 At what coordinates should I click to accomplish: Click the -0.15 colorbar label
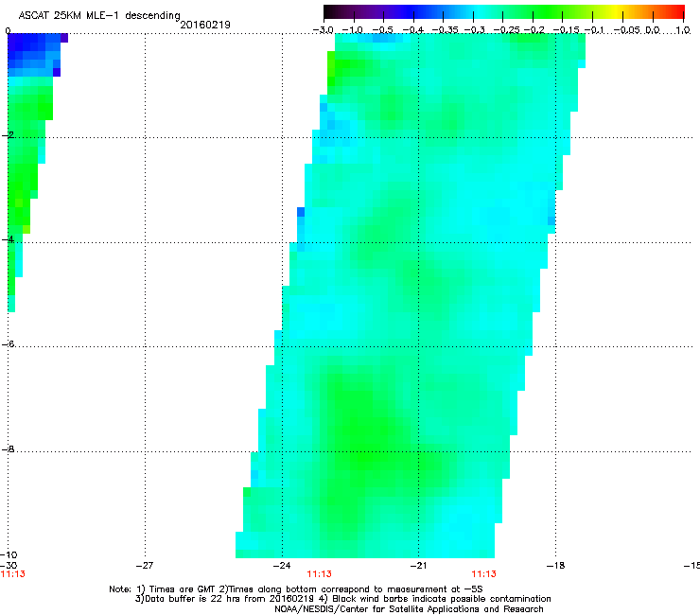566,30
